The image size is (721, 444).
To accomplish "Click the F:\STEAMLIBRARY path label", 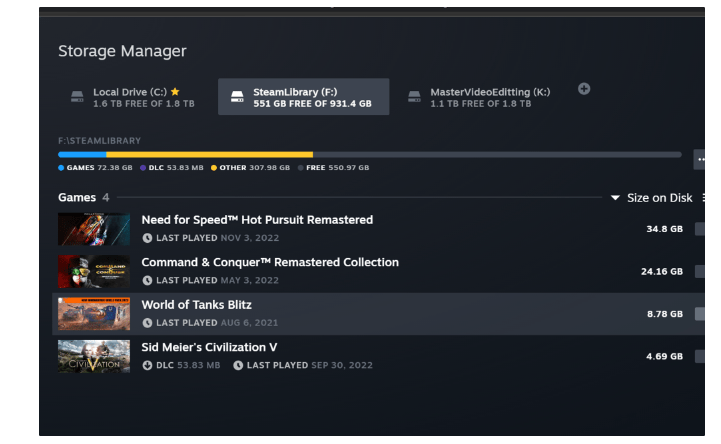I will [99, 141].
